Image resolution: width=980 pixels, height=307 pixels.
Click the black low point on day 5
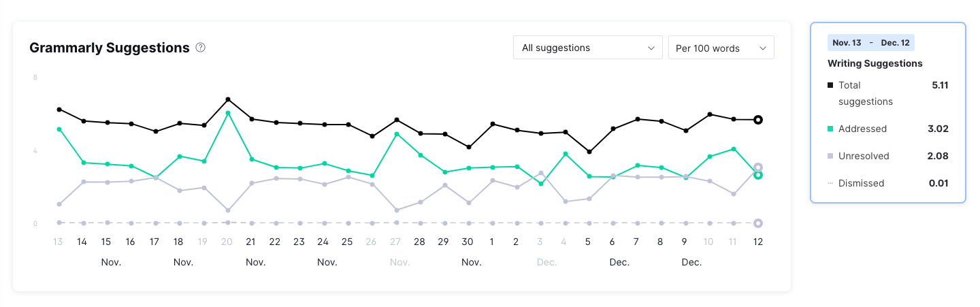589,152
